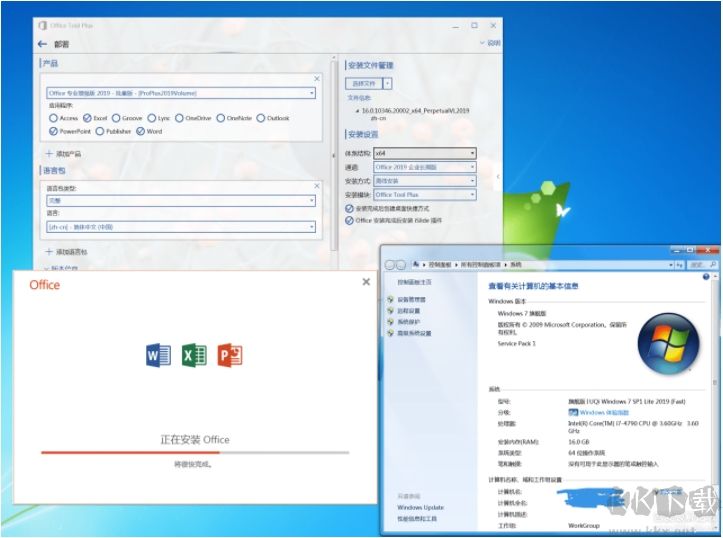
Task: Click the Windows 7 logo in System window
Action: pyautogui.click(x=668, y=343)
